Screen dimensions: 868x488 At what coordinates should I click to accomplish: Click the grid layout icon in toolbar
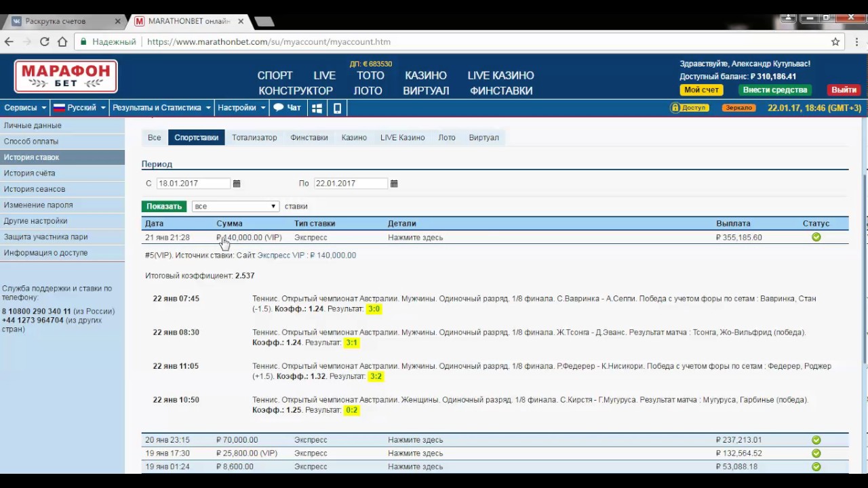point(317,108)
